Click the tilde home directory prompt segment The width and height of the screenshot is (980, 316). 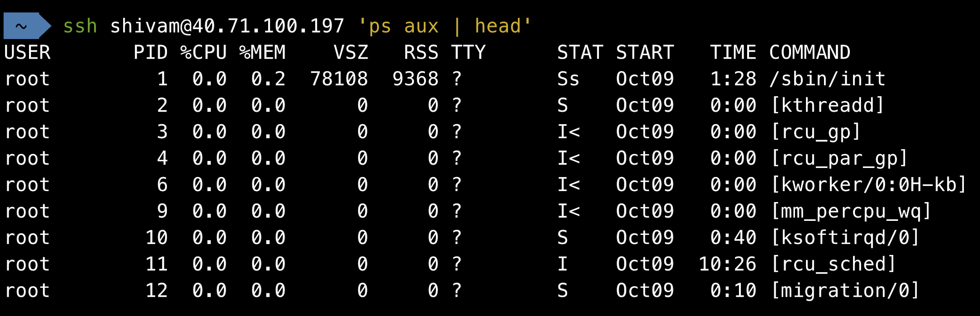(22, 26)
